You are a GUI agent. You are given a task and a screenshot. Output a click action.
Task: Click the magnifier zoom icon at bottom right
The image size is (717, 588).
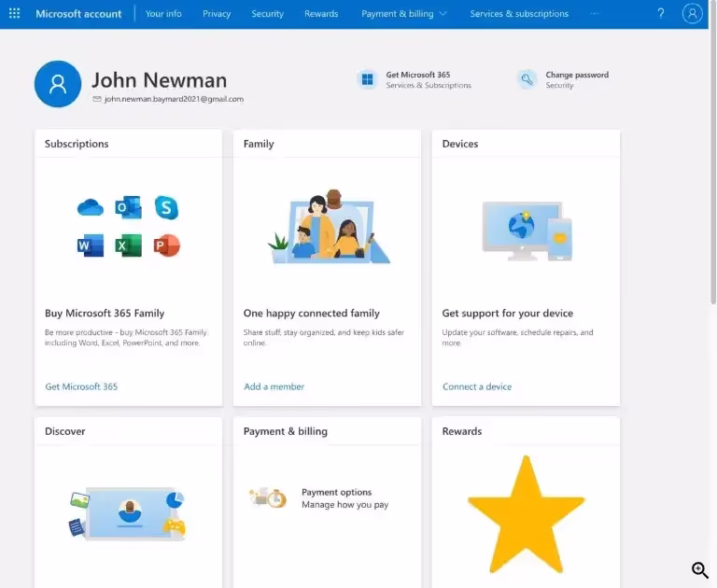click(x=699, y=570)
